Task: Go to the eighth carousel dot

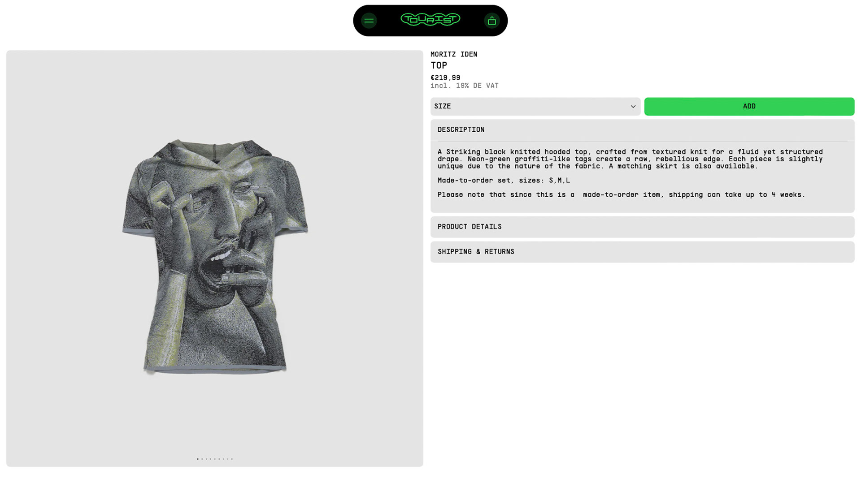Action: (228, 459)
